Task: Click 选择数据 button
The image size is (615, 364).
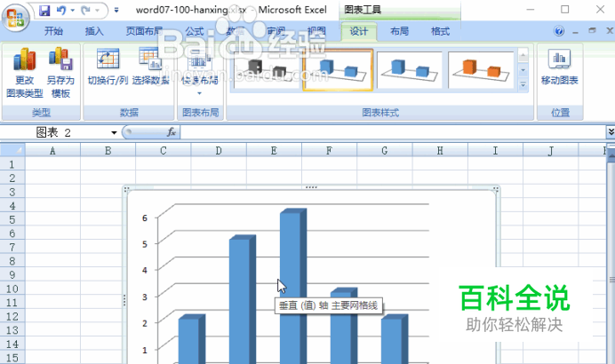Action: pyautogui.click(x=150, y=67)
